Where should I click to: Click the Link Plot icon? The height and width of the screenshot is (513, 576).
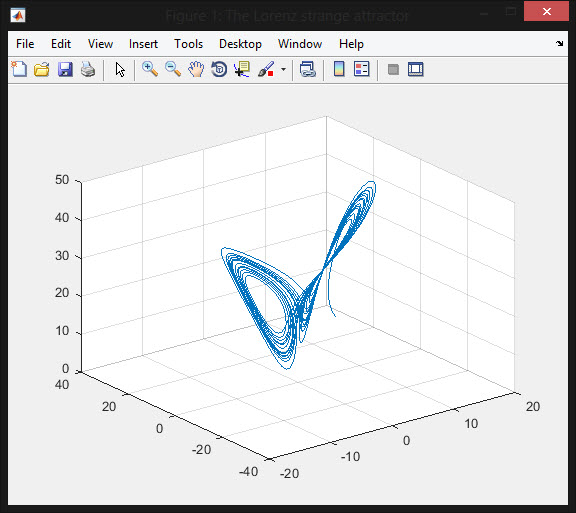(307, 69)
